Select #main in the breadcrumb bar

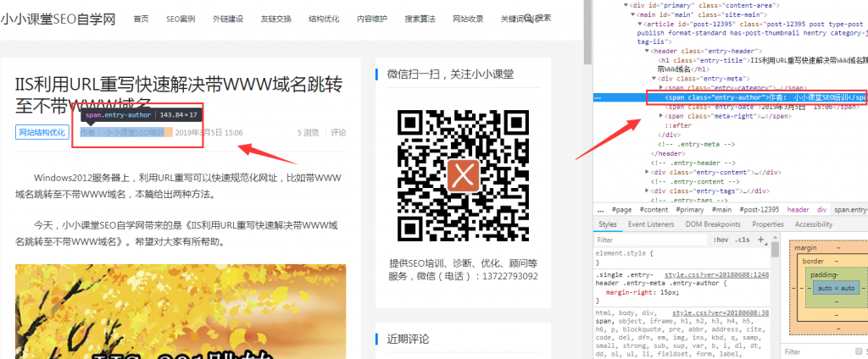coord(721,210)
